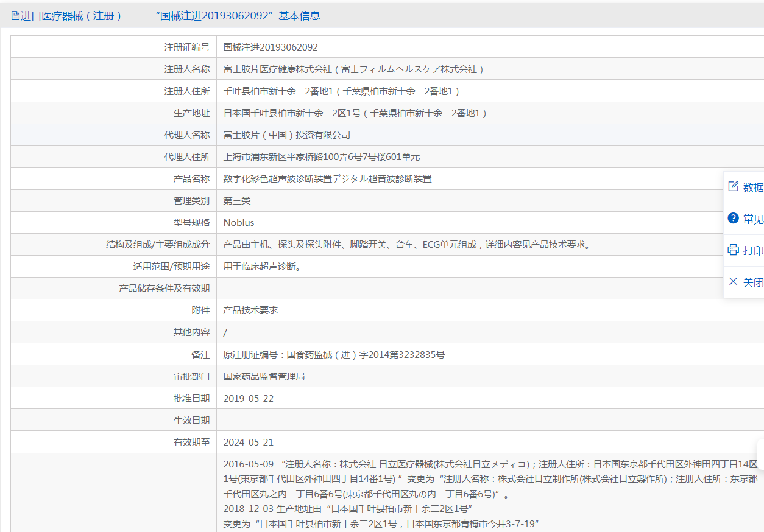Click production address 日本国千叶县柏市新十余二2区1号

tap(292, 113)
